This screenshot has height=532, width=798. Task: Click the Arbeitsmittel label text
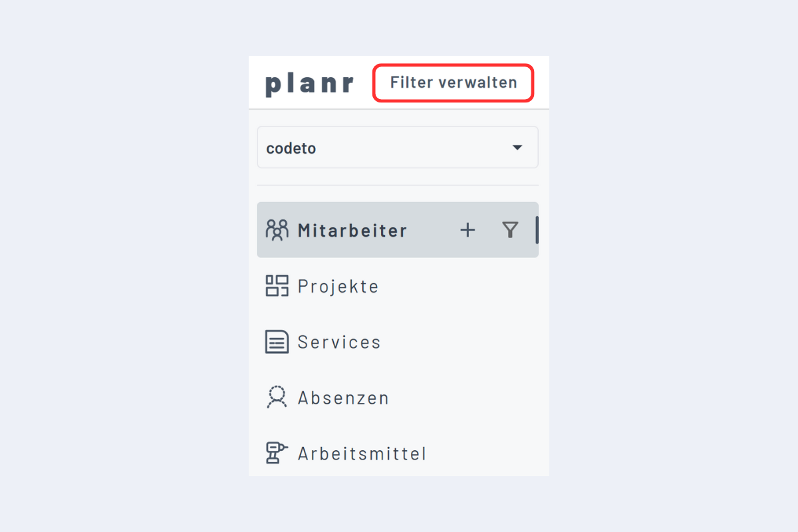pos(362,453)
